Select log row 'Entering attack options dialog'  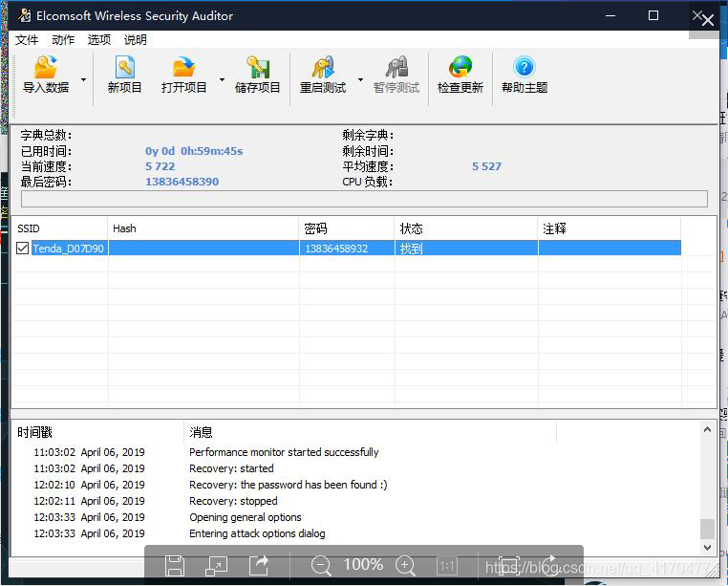pos(257,533)
